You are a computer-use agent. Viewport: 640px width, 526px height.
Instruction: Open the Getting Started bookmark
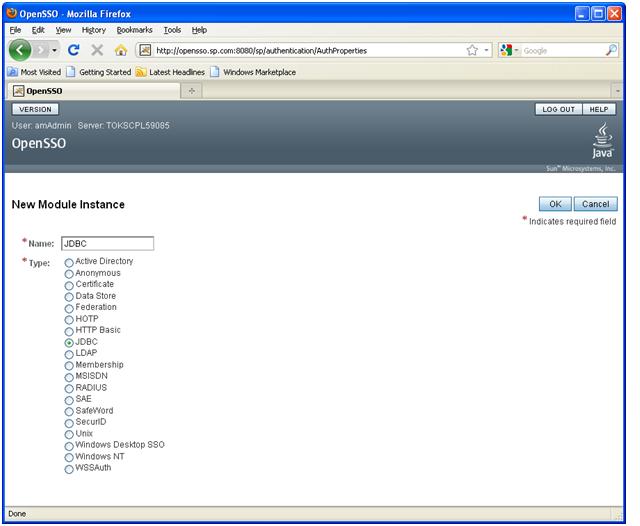click(99, 72)
